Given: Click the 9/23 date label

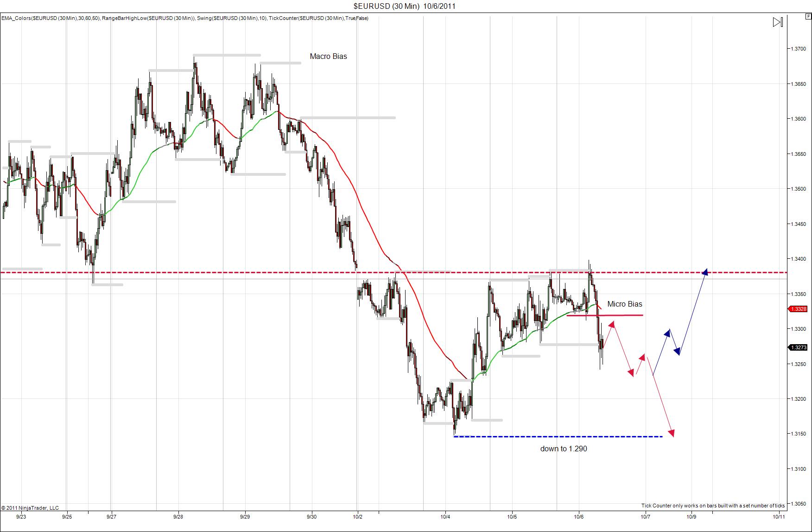Looking at the screenshot, I should pos(21,516).
